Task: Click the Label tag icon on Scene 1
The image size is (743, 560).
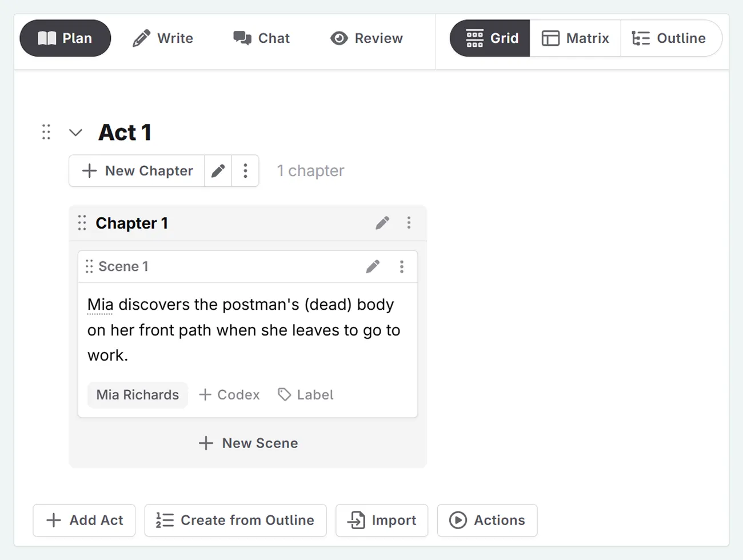Action: [284, 394]
